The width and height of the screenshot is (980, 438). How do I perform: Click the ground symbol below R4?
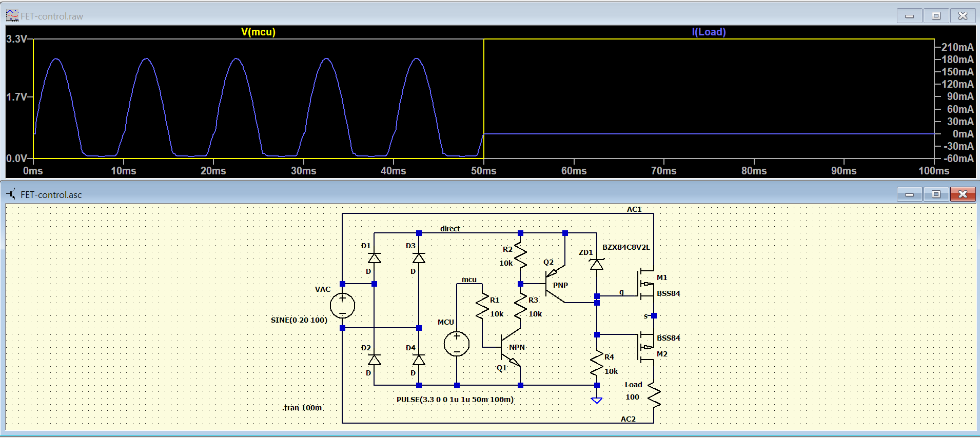(597, 400)
